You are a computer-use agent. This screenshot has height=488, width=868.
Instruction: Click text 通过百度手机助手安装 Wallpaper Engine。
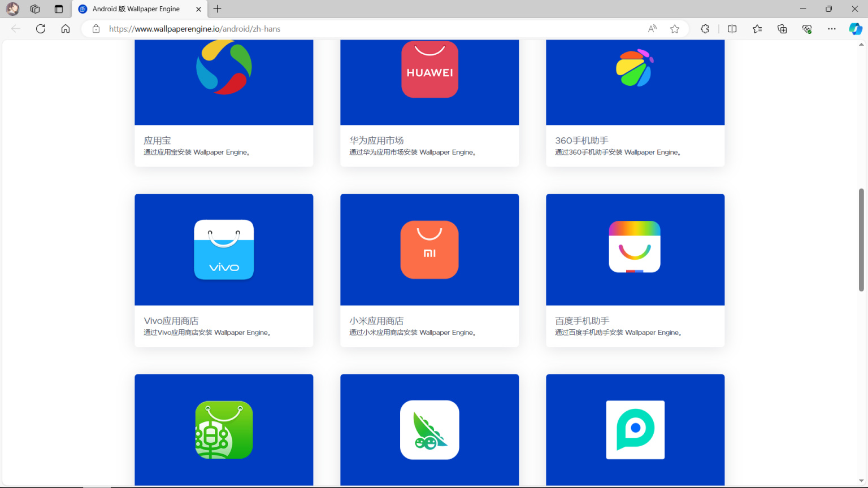618,333
